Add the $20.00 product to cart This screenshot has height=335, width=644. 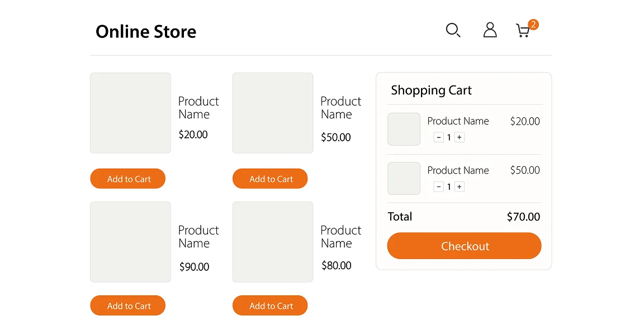[127, 179]
